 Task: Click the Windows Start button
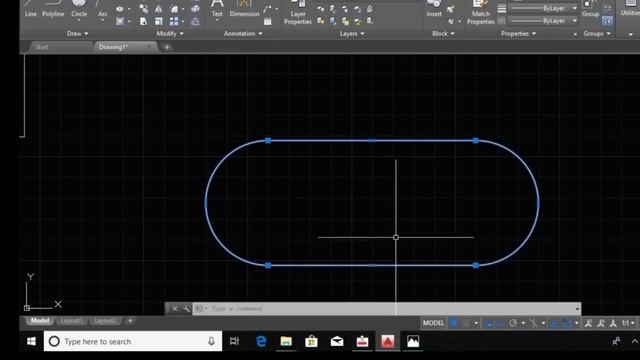tap(31, 341)
